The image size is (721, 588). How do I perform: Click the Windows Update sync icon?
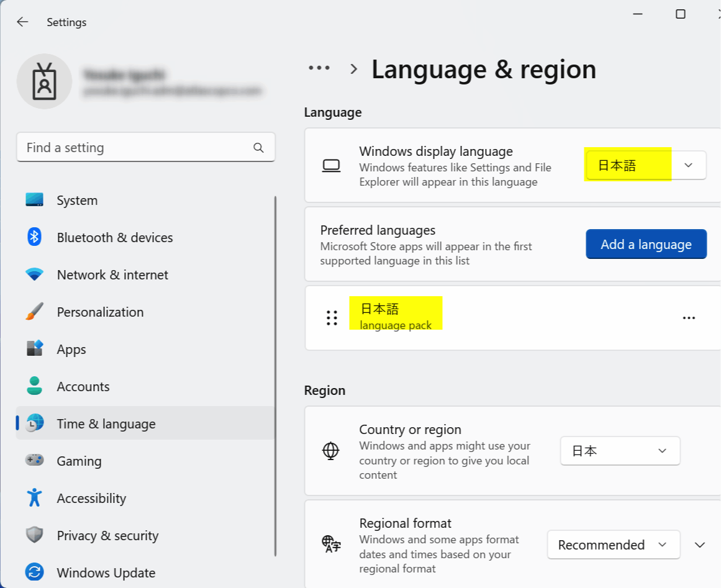tap(35, 572)
